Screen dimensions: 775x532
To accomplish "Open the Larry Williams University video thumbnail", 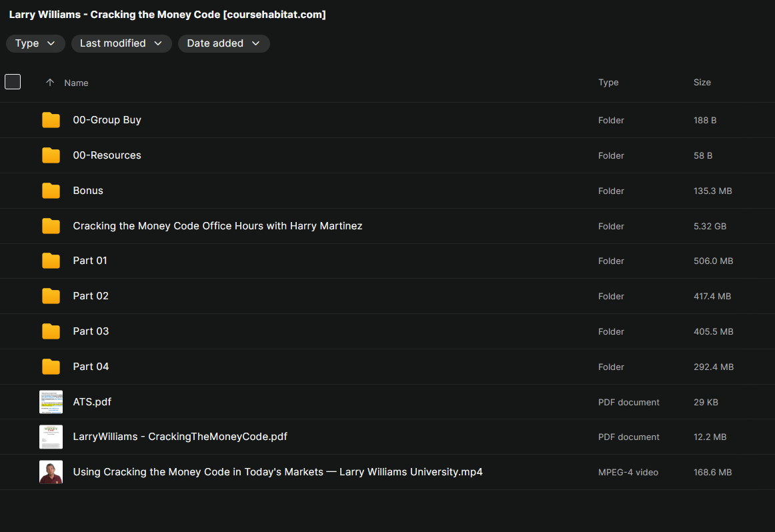I will tap(51, 472).
